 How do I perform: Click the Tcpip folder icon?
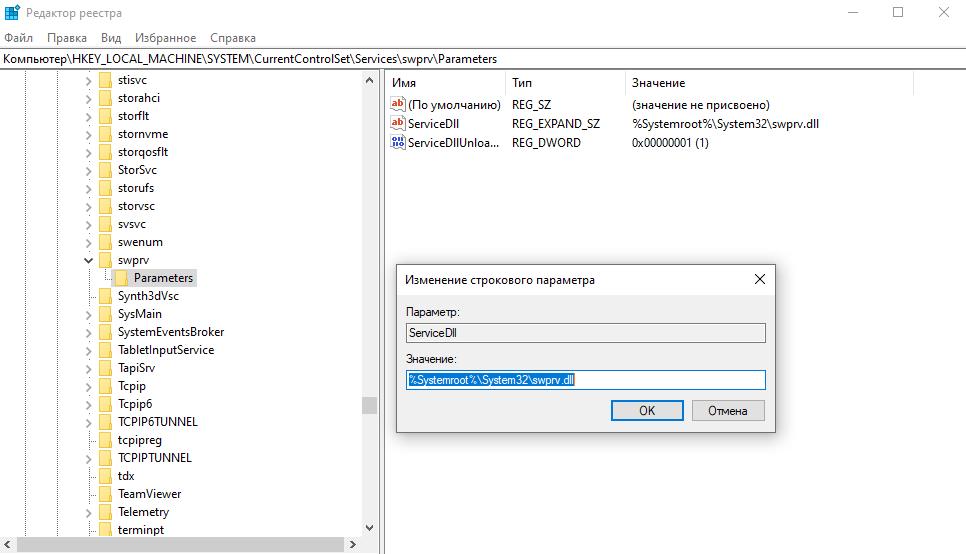pyautogui.click(x=105, y=386)
